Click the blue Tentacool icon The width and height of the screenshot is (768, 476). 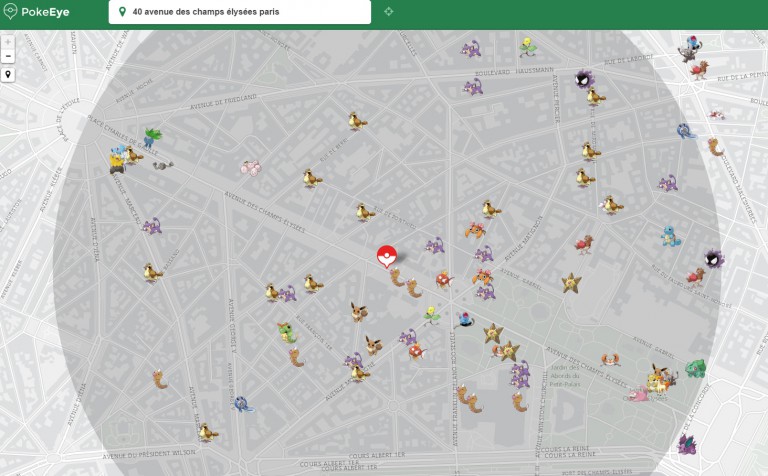coord(465,319)
